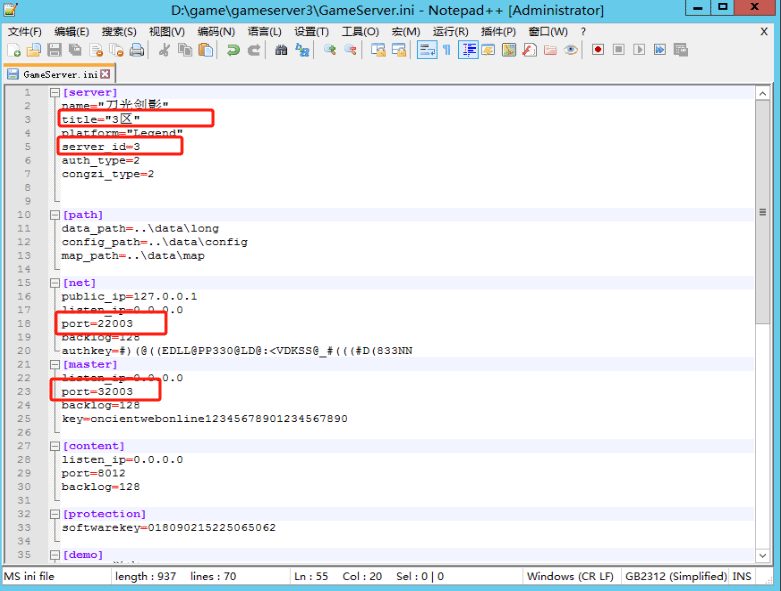Open the ? help menu

coord(583,32)
